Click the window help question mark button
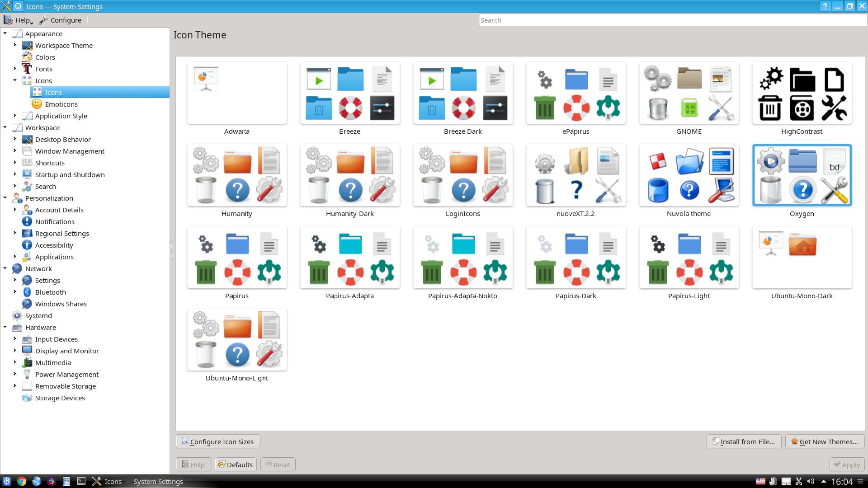 pos(825,6)
